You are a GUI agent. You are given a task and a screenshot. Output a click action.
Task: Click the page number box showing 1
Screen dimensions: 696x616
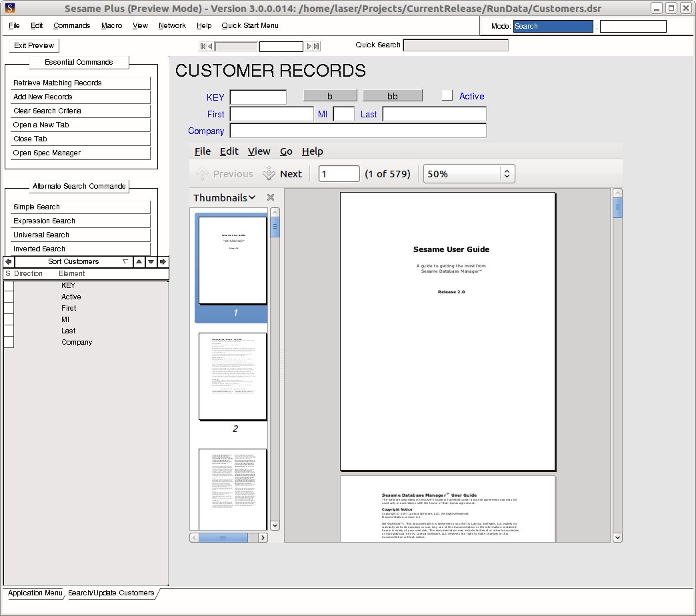tap(339, 173)
